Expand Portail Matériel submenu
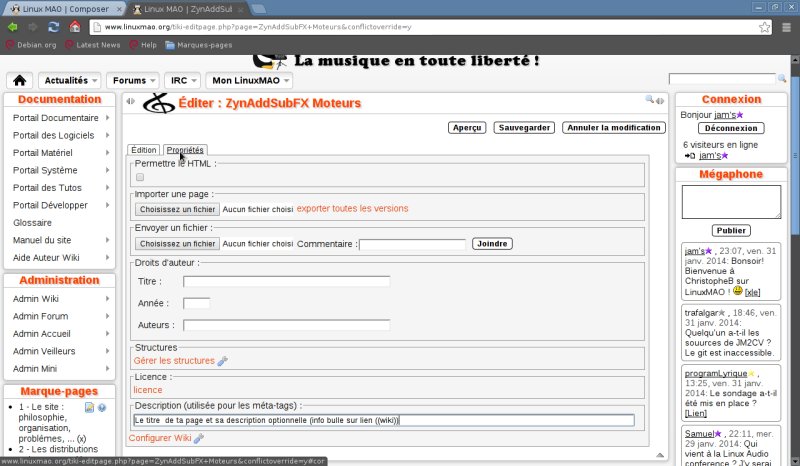The image size is (800, 466). (x=107, y=153)
